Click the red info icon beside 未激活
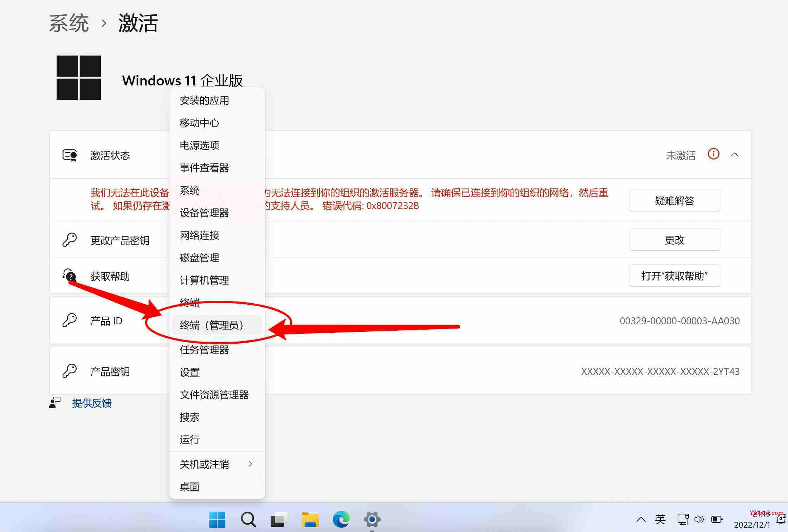 713,154
